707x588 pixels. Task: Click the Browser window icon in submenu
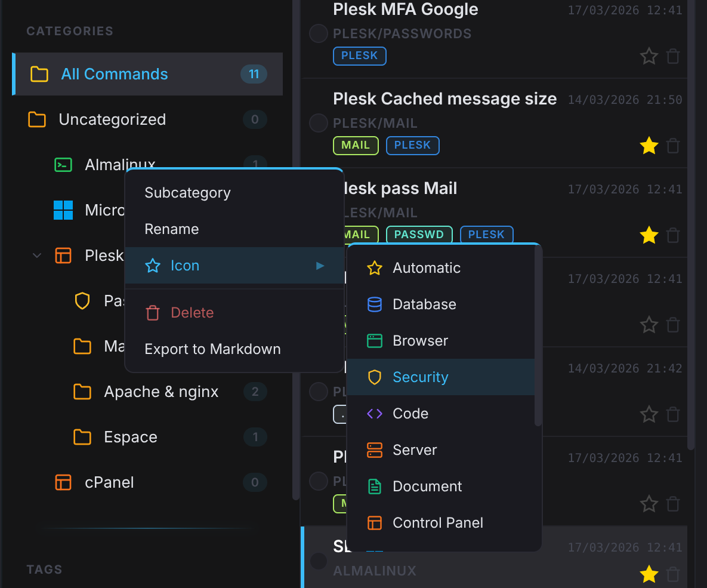coord(375,341)
